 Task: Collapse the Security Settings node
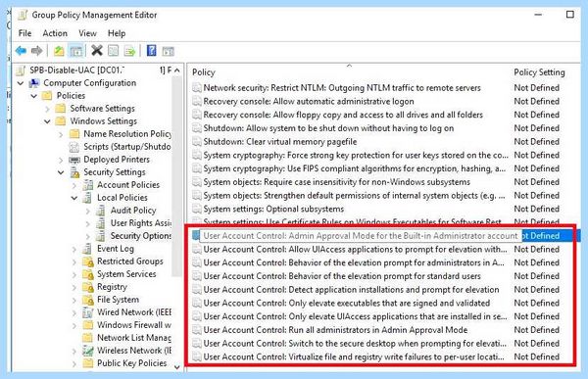(x=61, y=172)
